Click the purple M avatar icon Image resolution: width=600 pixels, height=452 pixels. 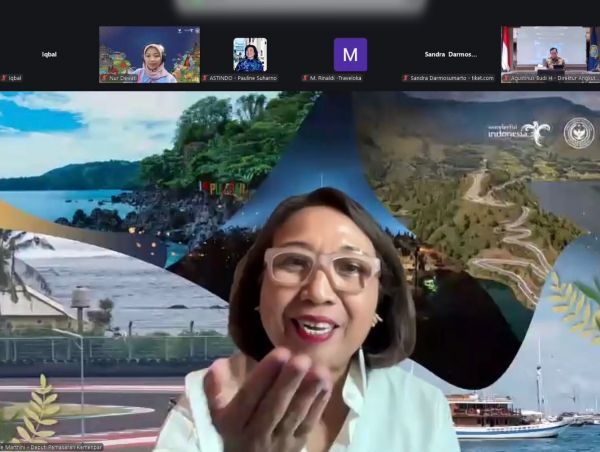[350, 54]
